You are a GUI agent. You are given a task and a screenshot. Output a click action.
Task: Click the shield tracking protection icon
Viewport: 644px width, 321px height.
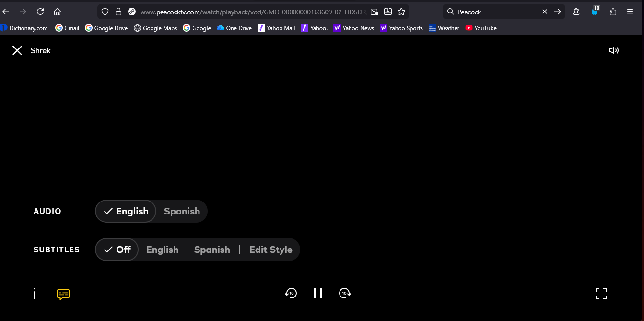[x=105, y=12]
